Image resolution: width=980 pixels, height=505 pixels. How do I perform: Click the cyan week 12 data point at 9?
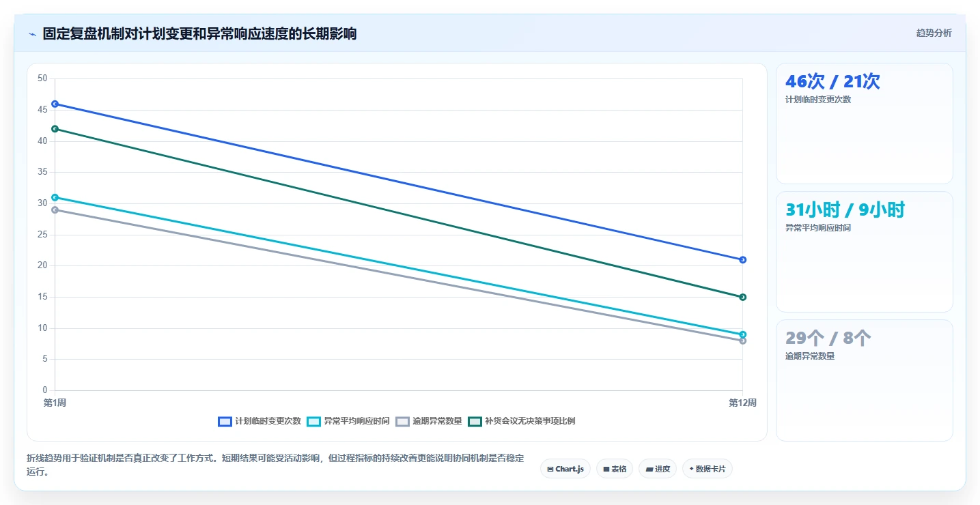pyautogui.click(x=742, y=334)
